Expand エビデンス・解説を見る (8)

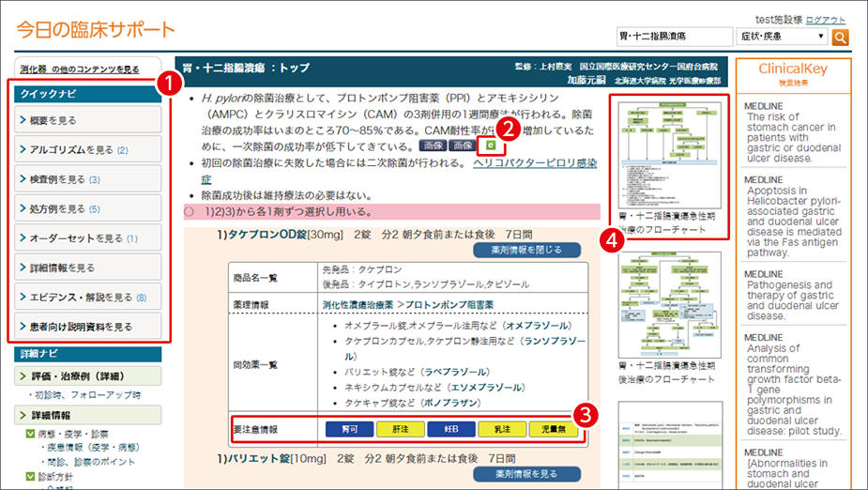(88, 297)
